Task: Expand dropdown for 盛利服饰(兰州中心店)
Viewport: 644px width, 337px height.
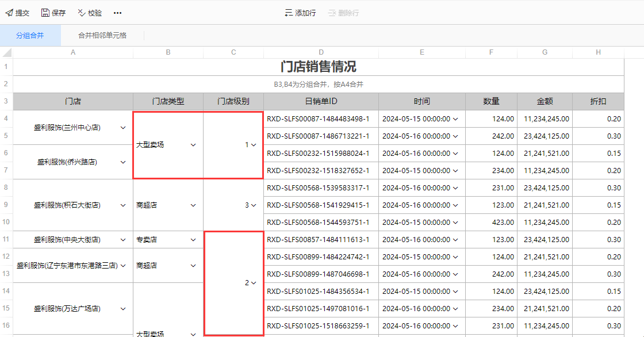Action: 122,128
